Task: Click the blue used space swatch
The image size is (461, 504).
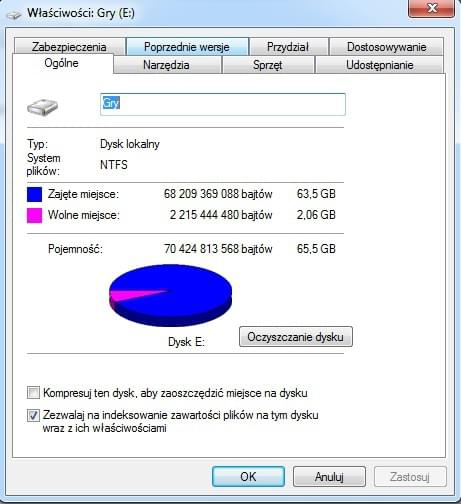Action: [34, 194]
